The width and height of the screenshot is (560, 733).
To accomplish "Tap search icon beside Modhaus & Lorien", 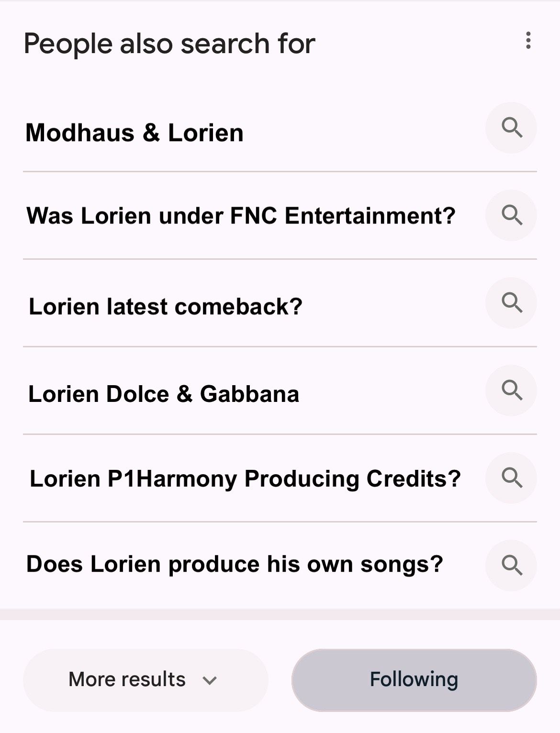I will tap(511, 128).
